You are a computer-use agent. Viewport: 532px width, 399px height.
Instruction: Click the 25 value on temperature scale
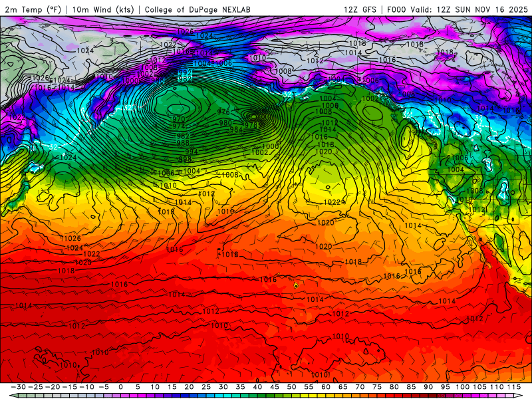(206, 387)
